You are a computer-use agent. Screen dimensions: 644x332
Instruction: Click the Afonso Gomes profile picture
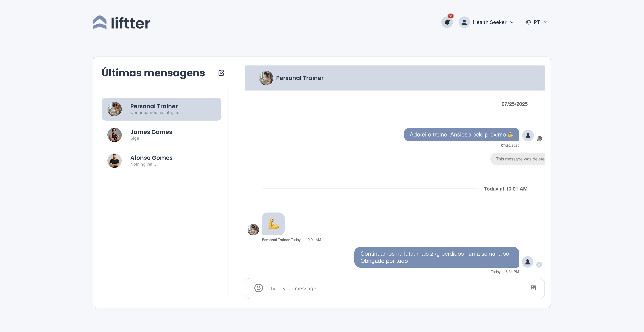(114, 160)
